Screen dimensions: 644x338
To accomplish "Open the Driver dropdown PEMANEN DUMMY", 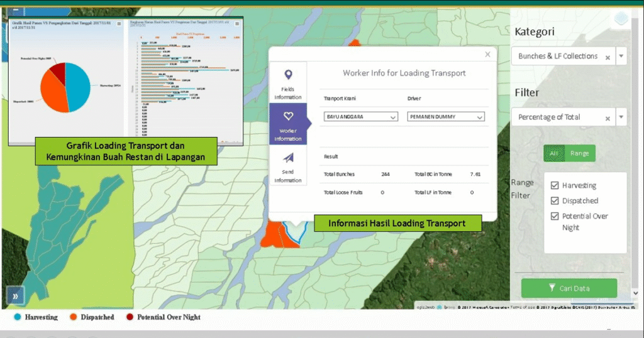I will 446,117.
